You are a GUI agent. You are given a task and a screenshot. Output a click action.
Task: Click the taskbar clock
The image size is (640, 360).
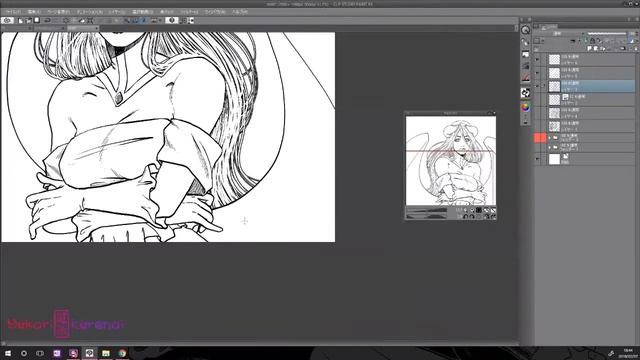click(x=628, y=353)
